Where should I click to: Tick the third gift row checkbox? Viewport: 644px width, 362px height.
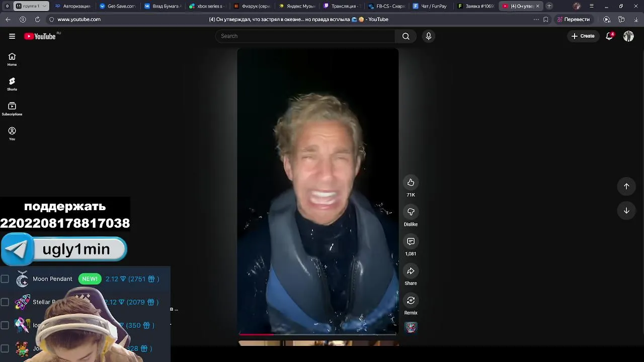5,325
